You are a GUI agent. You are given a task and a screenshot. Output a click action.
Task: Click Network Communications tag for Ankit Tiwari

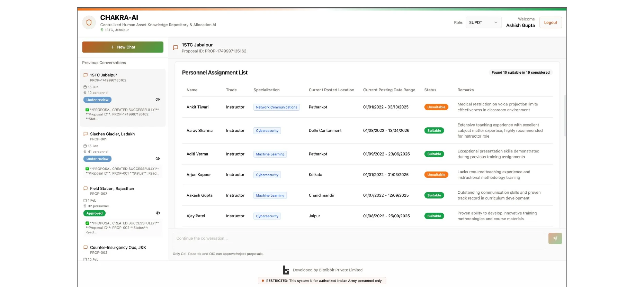coord(276,107)
